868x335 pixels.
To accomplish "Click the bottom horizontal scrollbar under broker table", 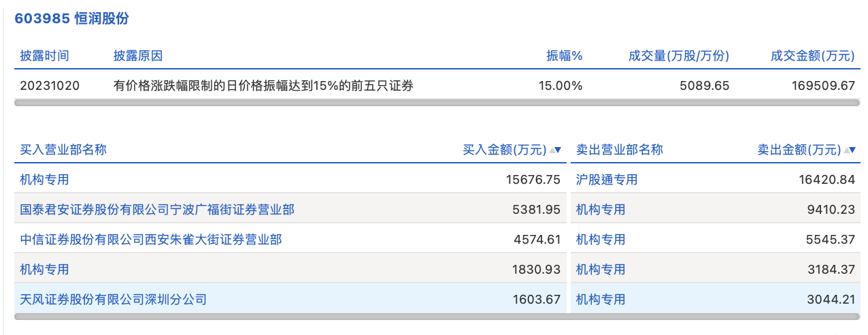I will 437,317.
